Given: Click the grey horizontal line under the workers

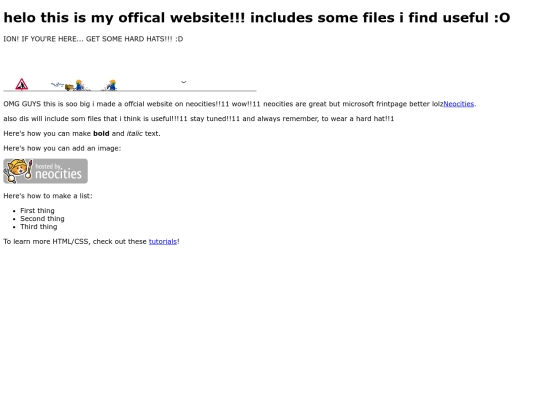Looking at the screenshot, I should [130, 91].
